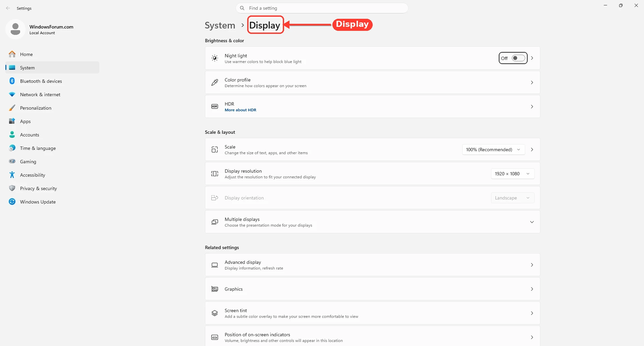644x346 pixels.
Task: Open Night light settings chevron arrow
Action: [x=532, y=58]
